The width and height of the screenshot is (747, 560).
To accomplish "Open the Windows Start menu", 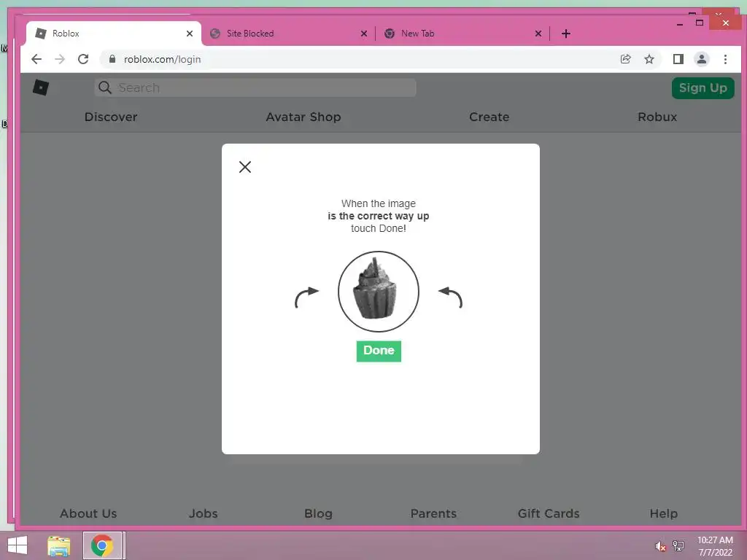I will pos(18,545).
